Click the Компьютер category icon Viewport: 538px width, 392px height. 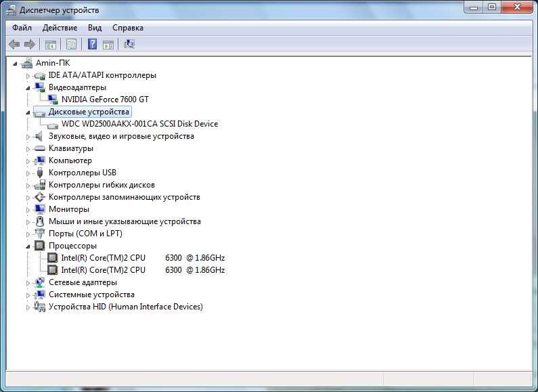[40, 160]
